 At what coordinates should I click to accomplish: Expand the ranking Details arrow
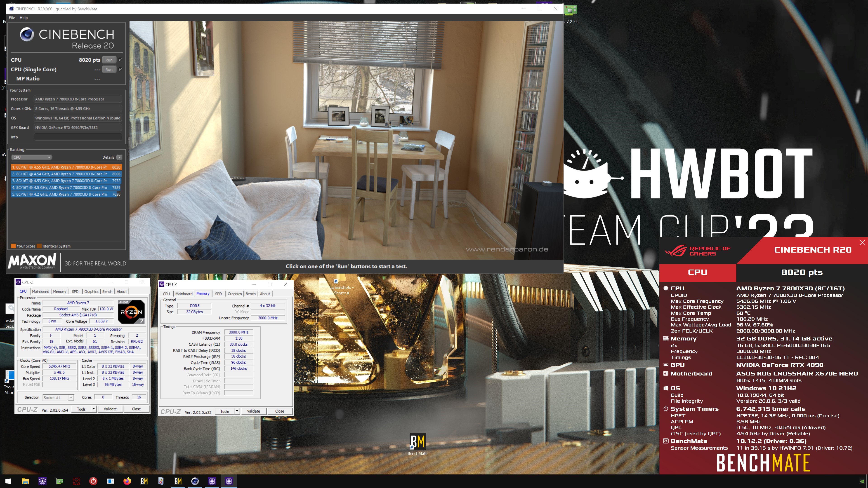(119, 157)
